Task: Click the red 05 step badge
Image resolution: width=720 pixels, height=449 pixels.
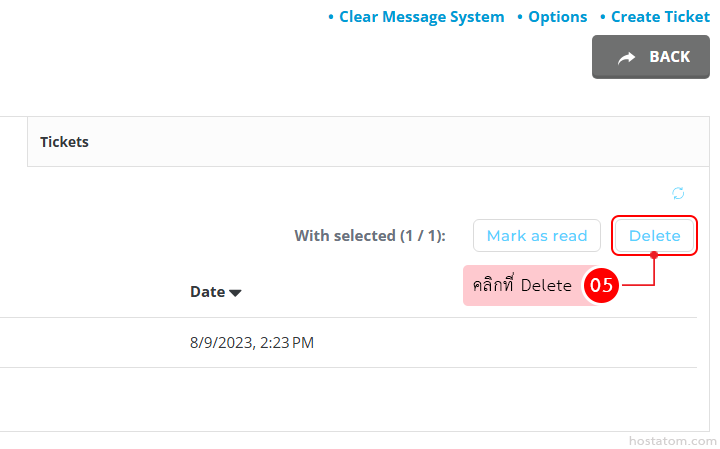Action: 601,286
